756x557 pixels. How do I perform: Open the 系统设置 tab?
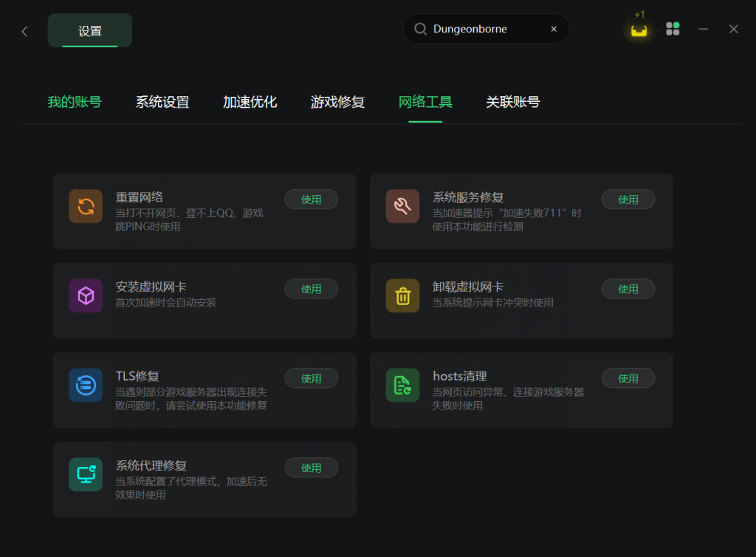[x=162, y=102]
